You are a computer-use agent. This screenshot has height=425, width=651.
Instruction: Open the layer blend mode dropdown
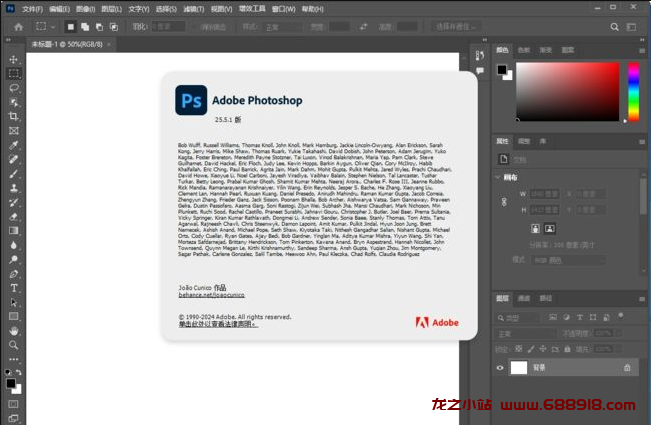point(525,333)
